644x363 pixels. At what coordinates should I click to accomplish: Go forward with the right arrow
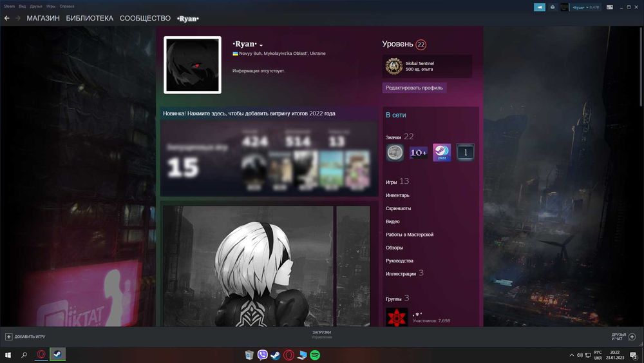[17, 18]
